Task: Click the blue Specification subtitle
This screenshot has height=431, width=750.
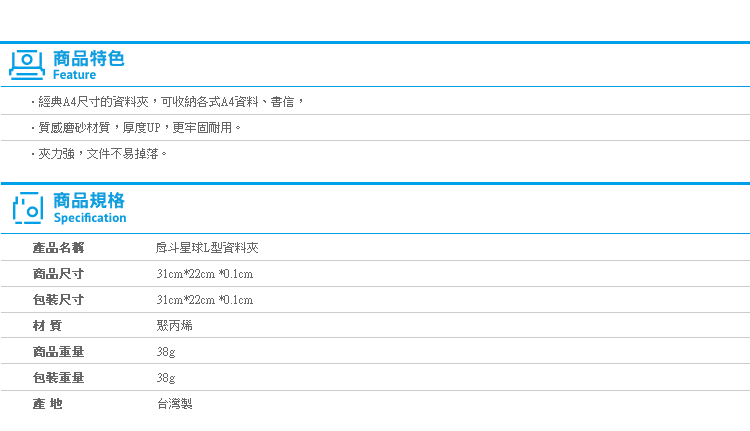Action: (x=90, y=218)
